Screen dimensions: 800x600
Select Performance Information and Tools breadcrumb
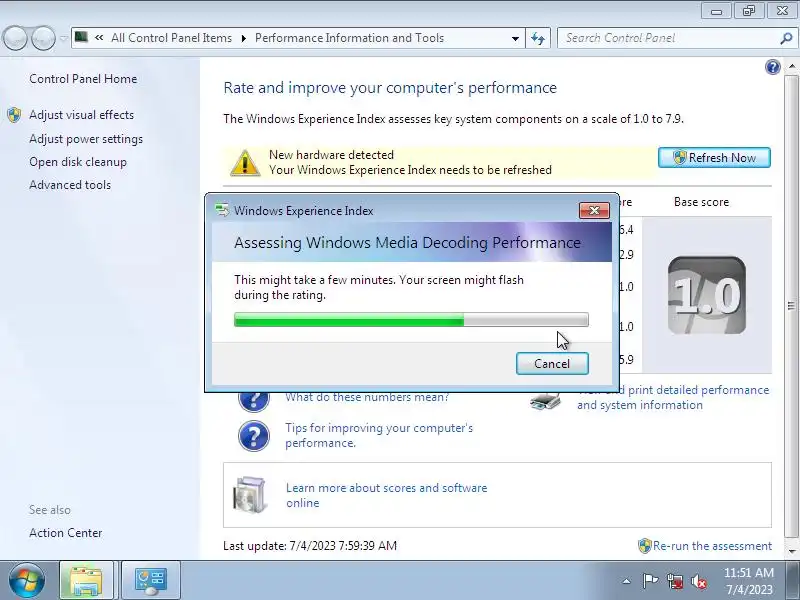click(349, 38)
